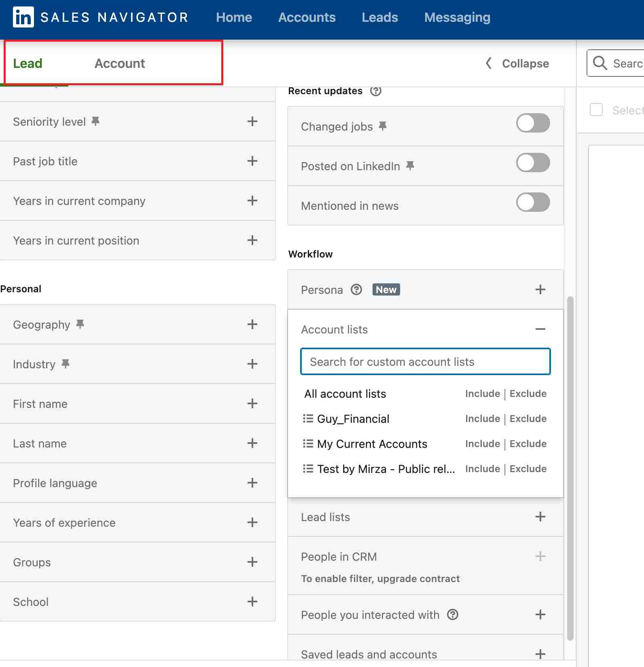
Task: Click the pin icon next to Changed jobs
Action: (383, 126)
